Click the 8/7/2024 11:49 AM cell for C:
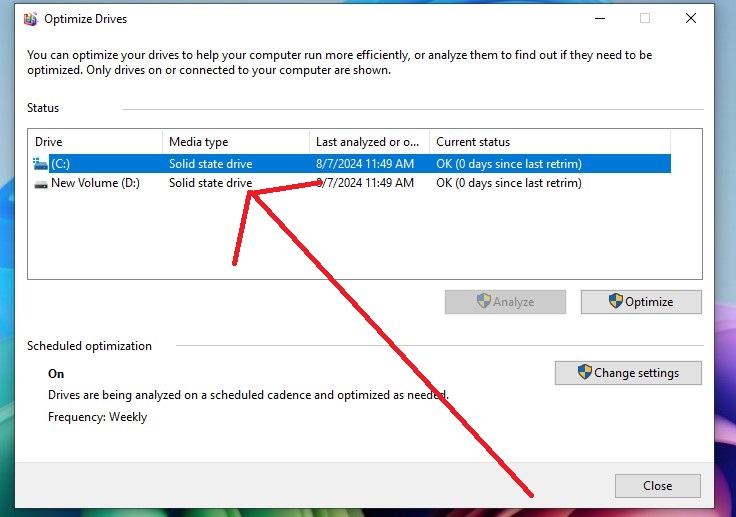 (365, 164)
